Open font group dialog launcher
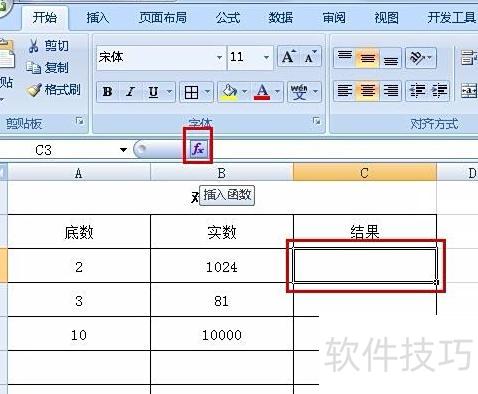 click(x=317, y=121)
